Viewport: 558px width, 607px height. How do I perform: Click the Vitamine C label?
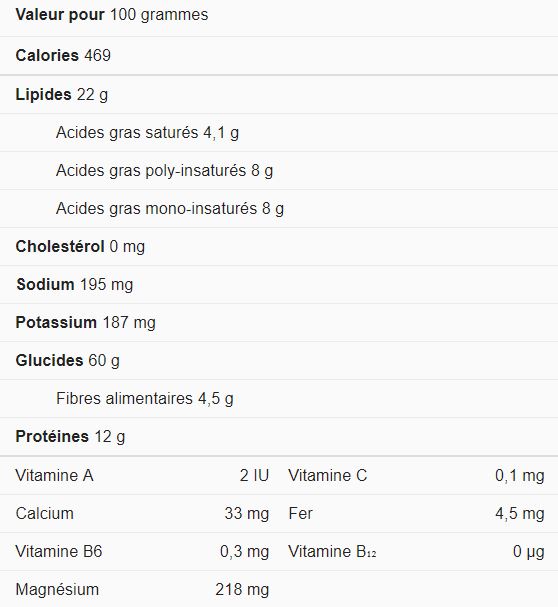click(x=328, y=475)
